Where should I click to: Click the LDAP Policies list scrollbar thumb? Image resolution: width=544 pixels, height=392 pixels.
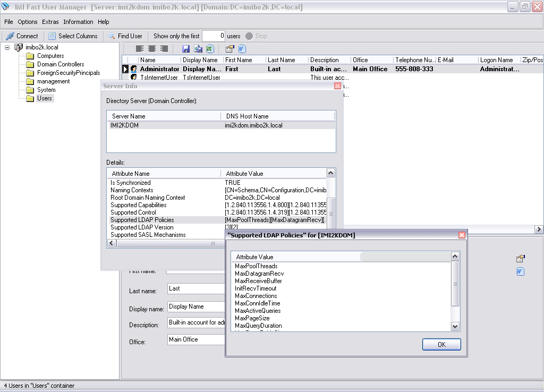click(455, 284)
